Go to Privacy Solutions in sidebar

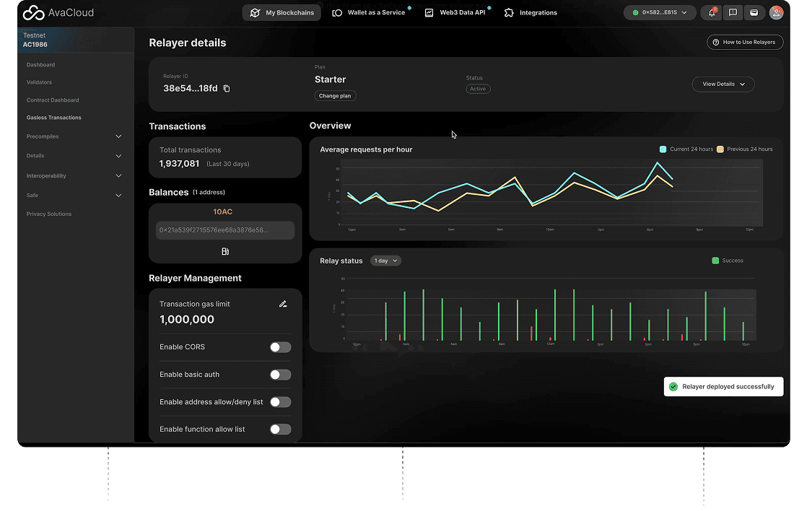pos(48,214)
